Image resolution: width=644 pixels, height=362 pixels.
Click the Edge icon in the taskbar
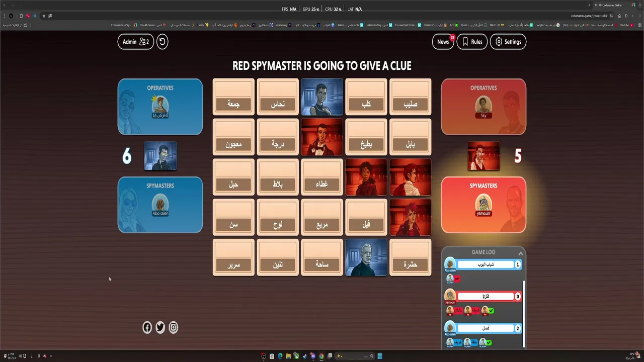coord(280,356)
